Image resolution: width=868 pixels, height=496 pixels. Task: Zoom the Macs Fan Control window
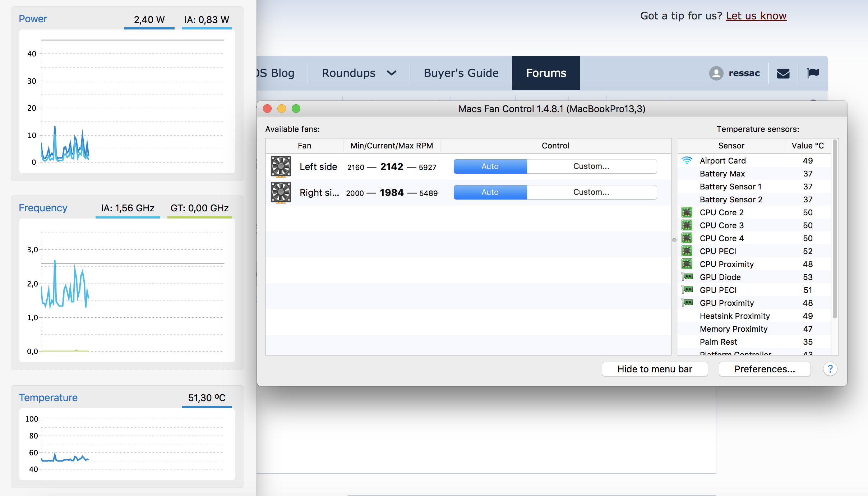coord(296,109)
